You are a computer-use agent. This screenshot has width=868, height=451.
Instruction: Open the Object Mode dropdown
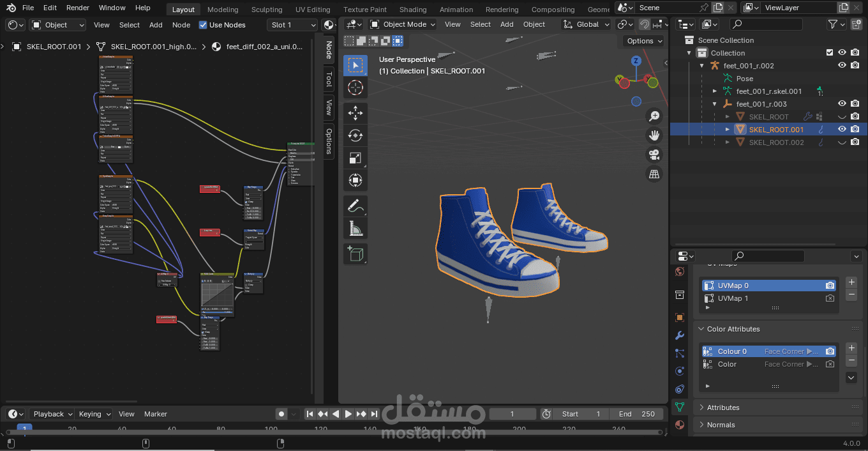click(x=403, y=24)
